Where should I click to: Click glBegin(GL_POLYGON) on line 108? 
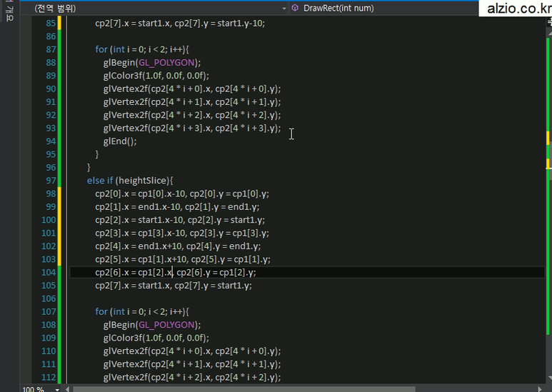(x=152, y=325)
